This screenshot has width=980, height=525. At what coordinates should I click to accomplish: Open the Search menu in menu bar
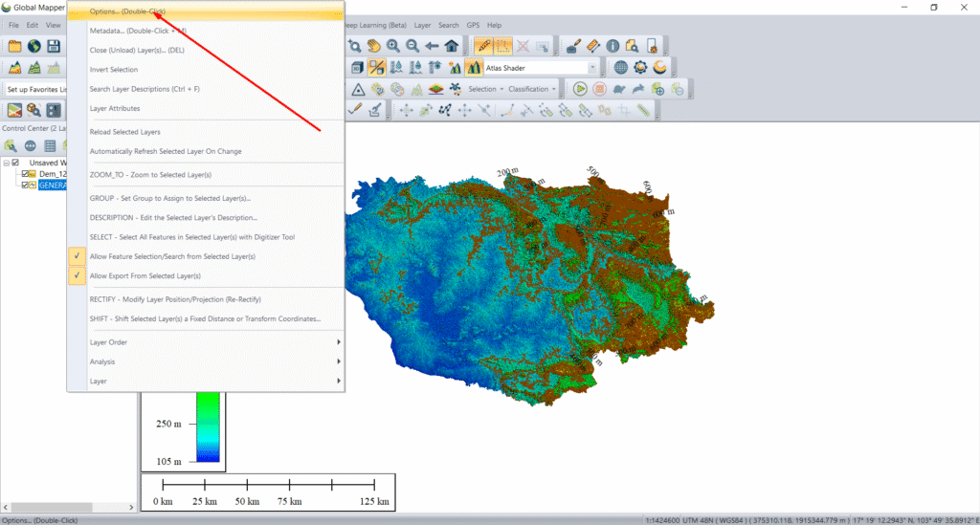[x=448, y=25]
